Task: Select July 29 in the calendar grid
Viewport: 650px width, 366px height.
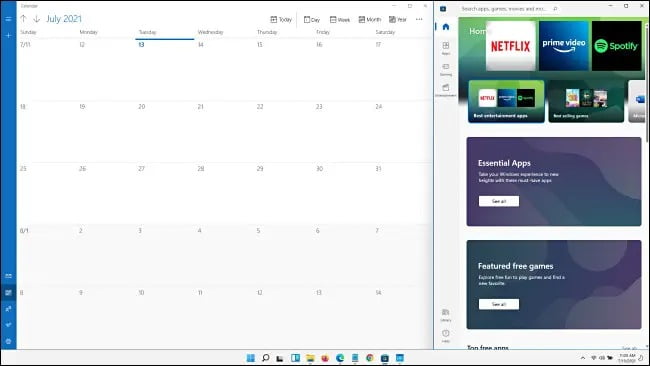Action: point(283,194)
